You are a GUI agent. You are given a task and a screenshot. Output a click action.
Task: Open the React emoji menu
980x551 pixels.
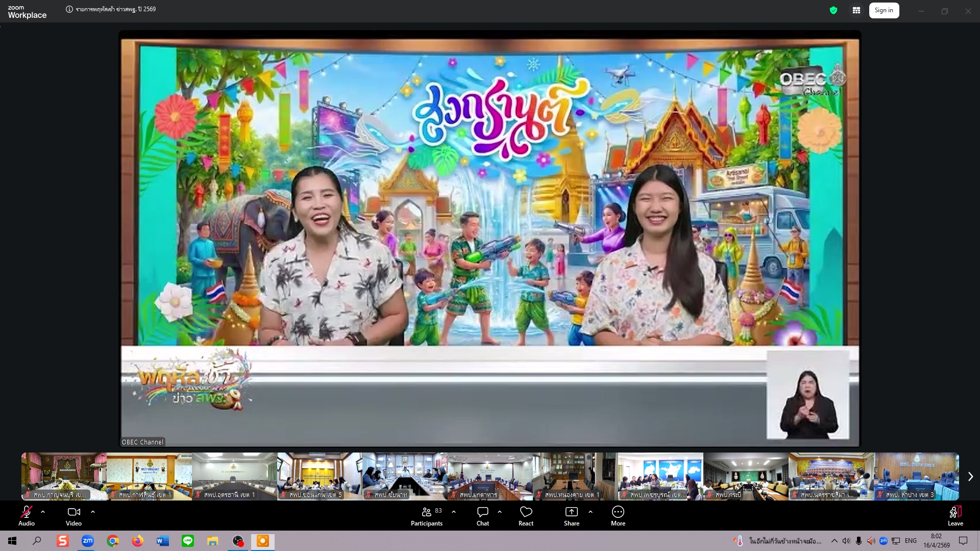tap(526, 515)
